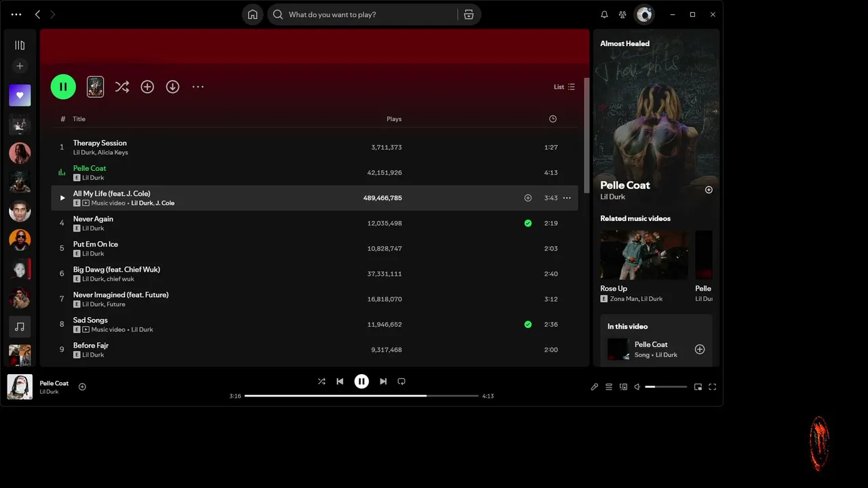Viewport: 868px width, 488px height.
Task: Navigate back with the left arrow
Action: (37, 14)
